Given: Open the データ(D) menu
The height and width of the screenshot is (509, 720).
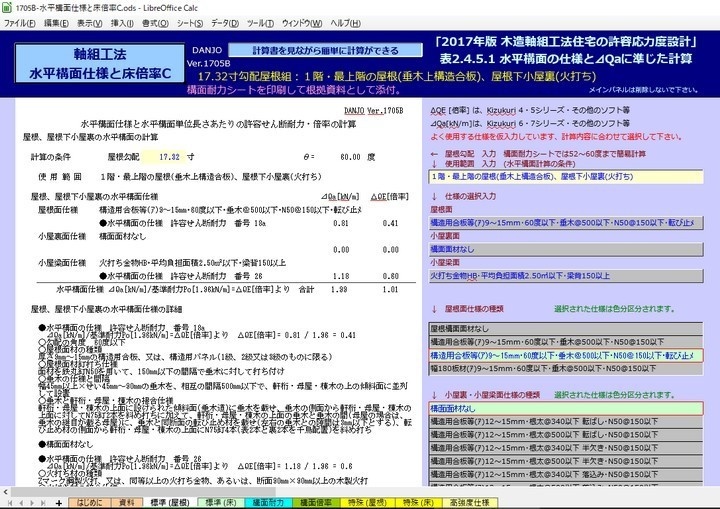Looking at the screenshot, I should [x=225, y=23].
